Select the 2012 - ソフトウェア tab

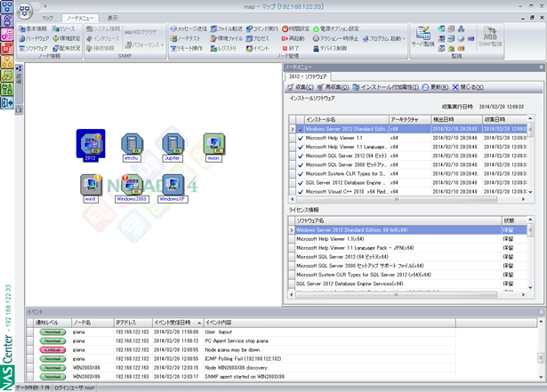click(308, 76)
